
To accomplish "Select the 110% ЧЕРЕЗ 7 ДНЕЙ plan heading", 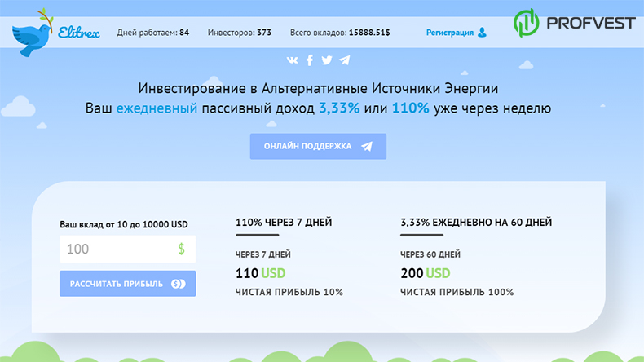I will pos(284,223).
